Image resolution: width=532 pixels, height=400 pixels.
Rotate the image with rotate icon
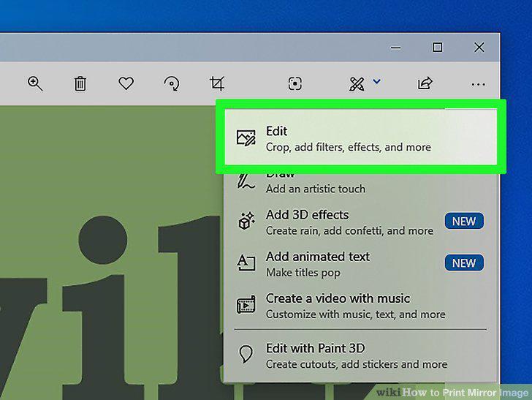click(172, 83)
